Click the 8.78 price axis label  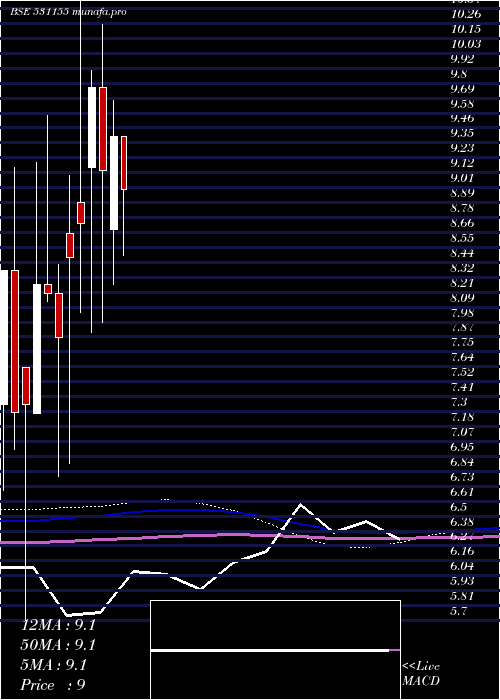463,208
